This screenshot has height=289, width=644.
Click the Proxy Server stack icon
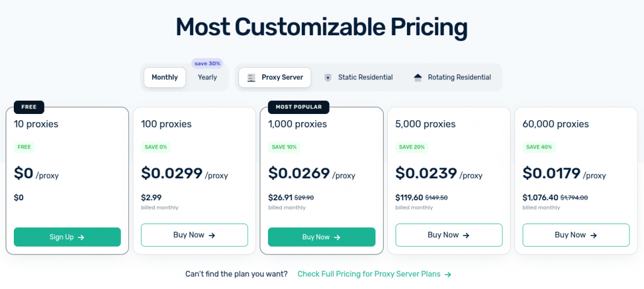tap(252, 77)
